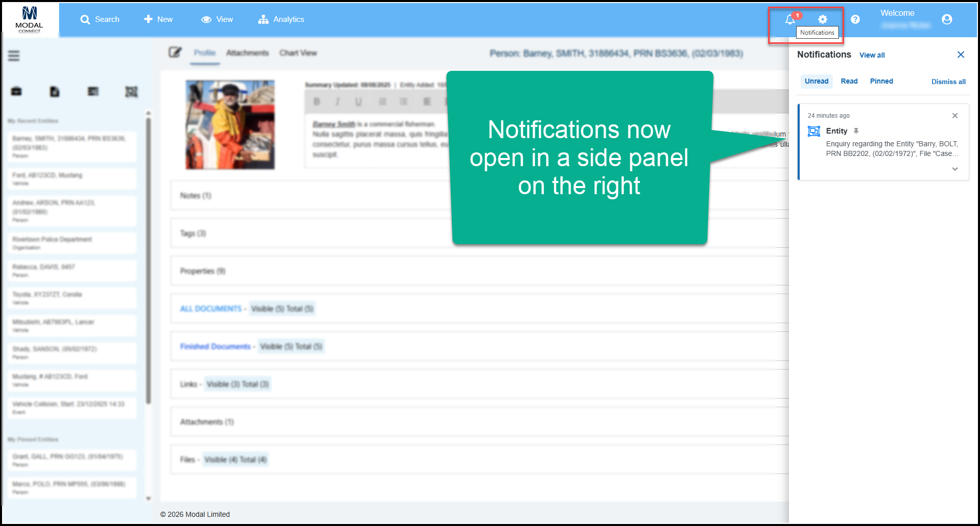Select the Unread notifications tab
Screen dimensions: 980x526
pos(816,81)
